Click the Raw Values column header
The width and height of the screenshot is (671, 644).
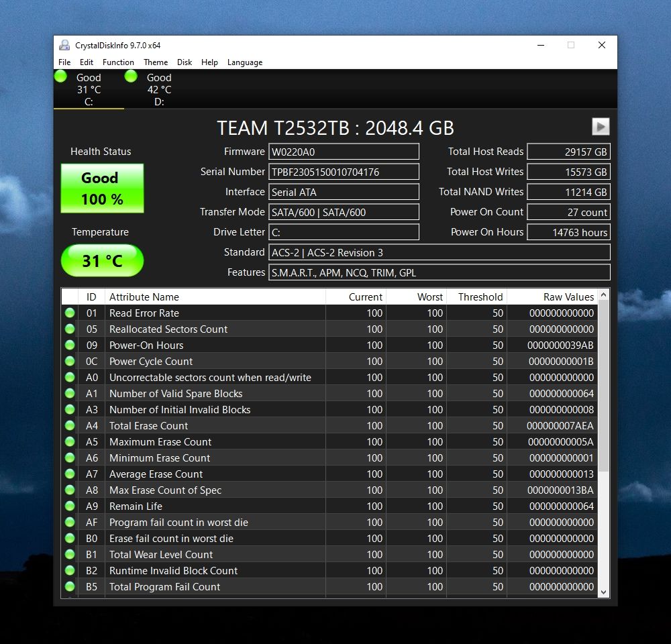pos(552,297)
